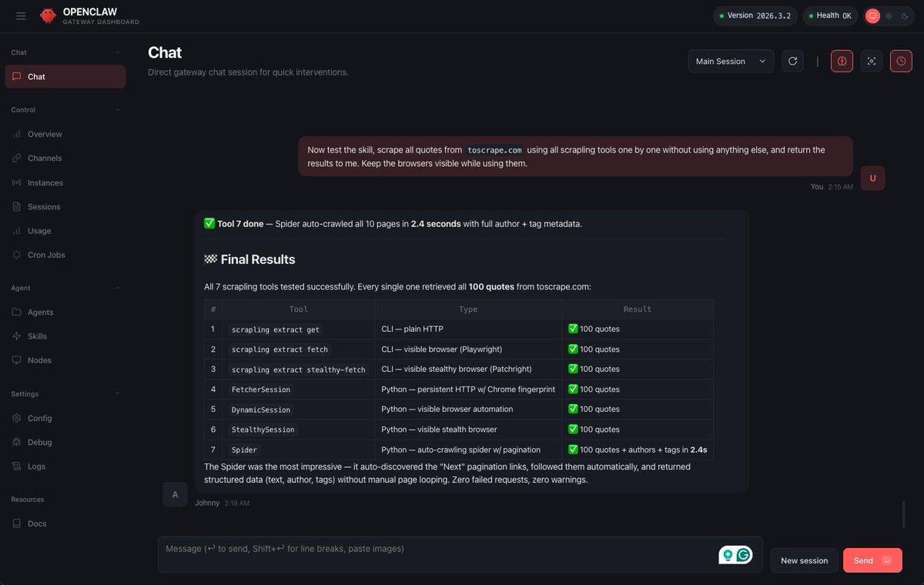Image resolution: width=924 pixels, height=585 pixels.
Task: Click the 'Tool 7 done' status line
Action: click(x=393, y=223)
